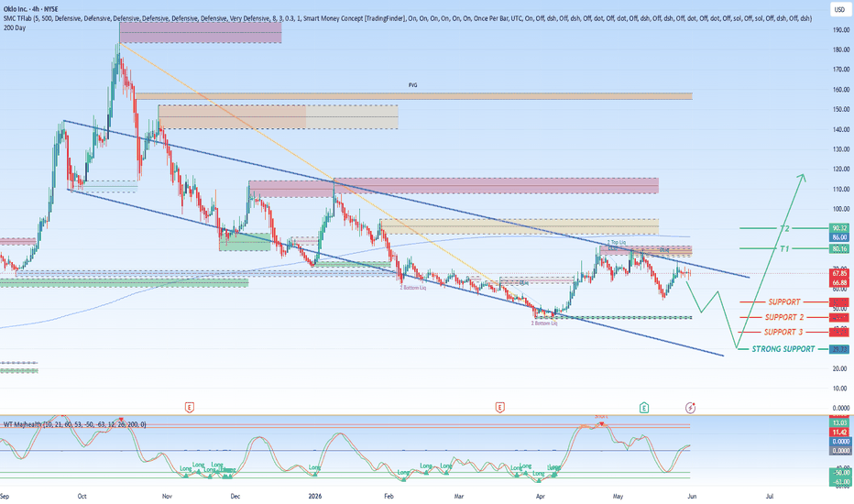Click the 11.42 oscillator value tag
The width and height of the screenshot is (854, 504).
[839, 433]
